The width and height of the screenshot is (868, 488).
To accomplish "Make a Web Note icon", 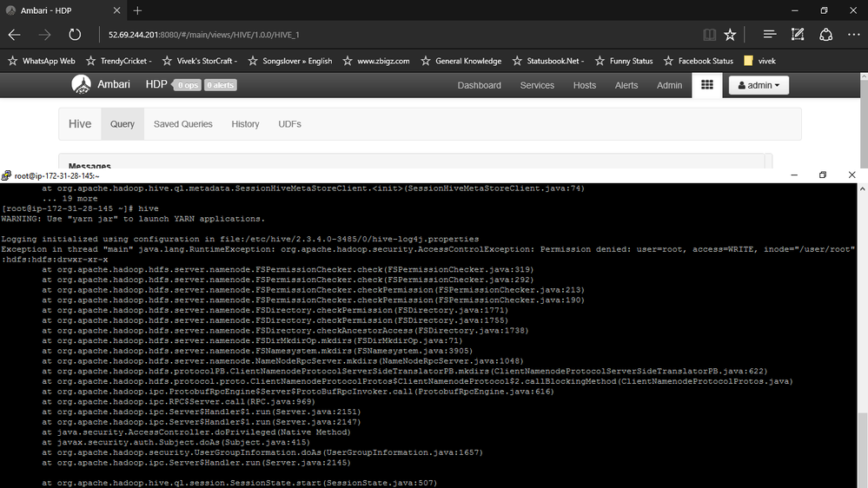I will [798, 35].
